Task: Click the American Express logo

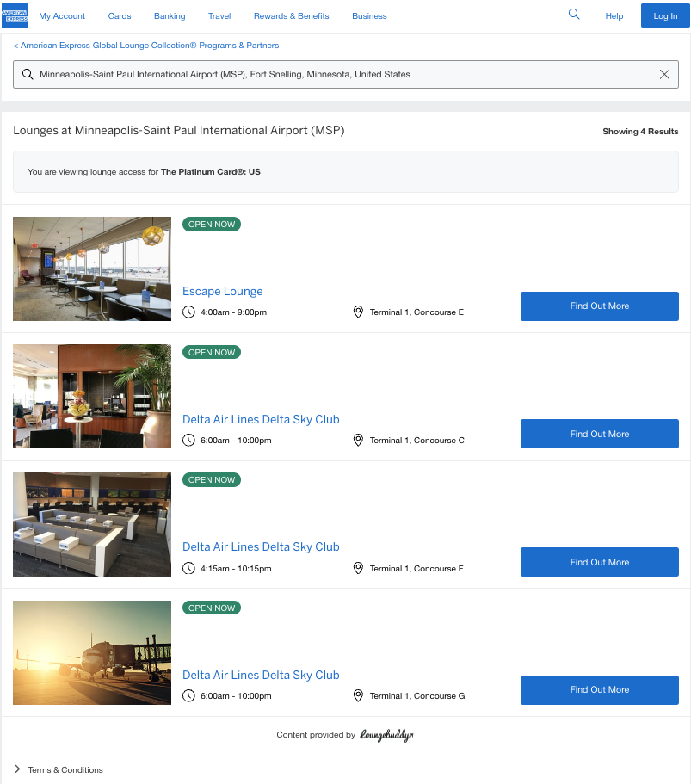Action: point(14,15)
